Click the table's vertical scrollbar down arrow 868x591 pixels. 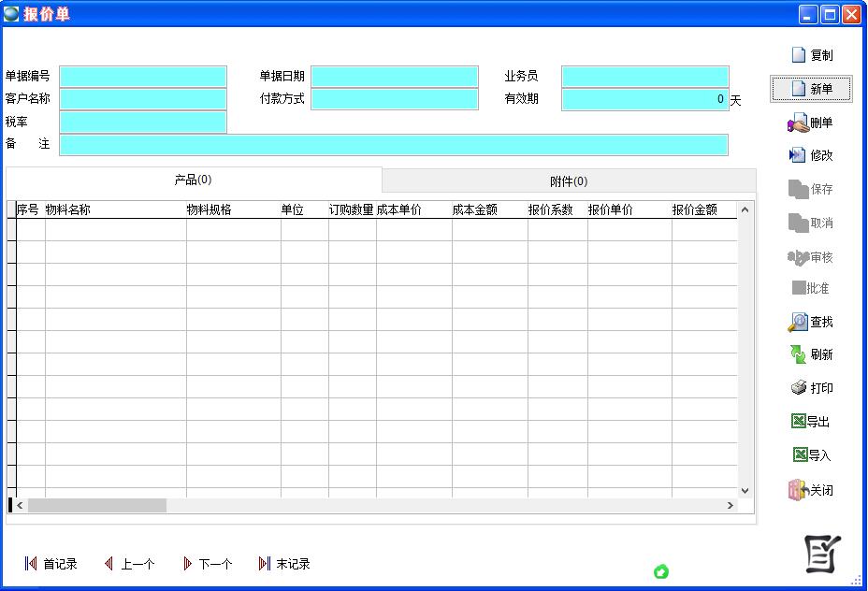(745, 490)
